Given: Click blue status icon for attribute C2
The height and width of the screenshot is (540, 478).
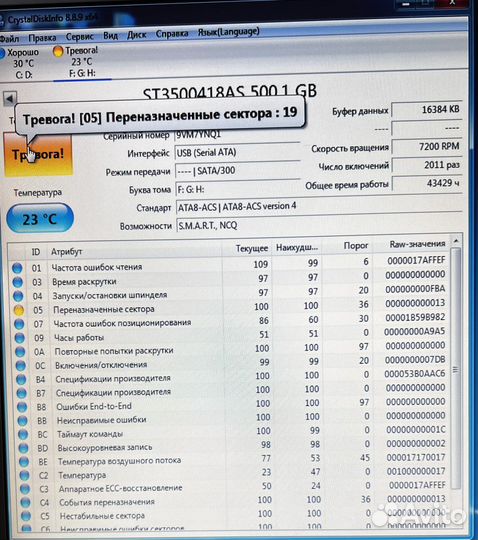Looking at the screenshot, I should pos(24,476).
